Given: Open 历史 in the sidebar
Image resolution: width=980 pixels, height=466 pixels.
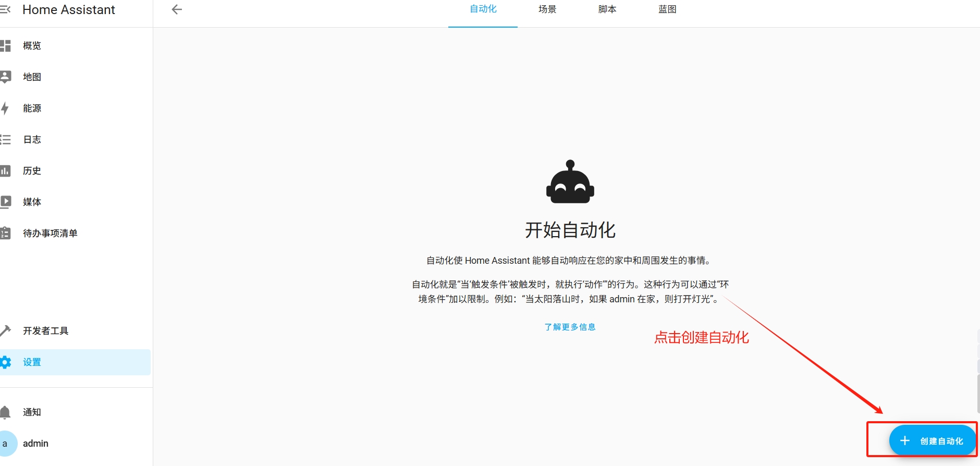Looking at the screenshot, I should point(75,171).
